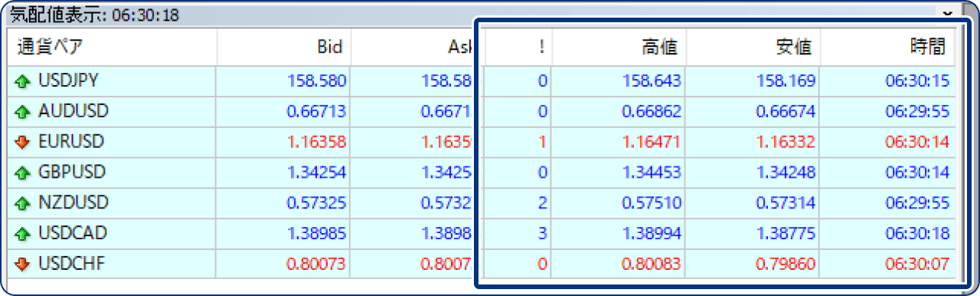Click the green up arrow beside USDJPY
The image size is (980, 296).
22,81
